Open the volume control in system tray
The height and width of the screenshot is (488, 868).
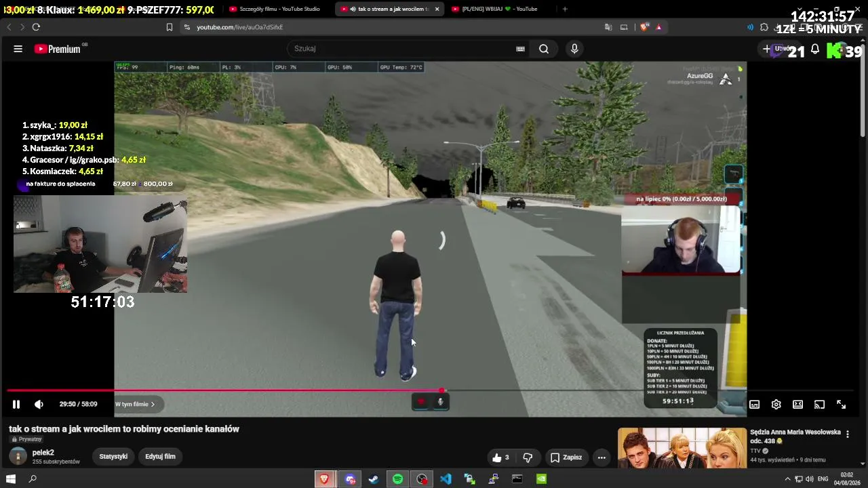coord(808,479)
